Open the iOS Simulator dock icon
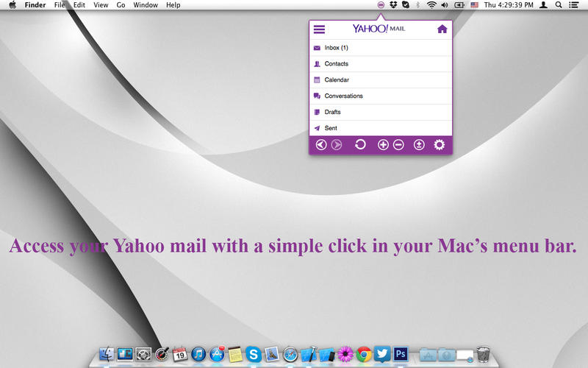Screen dimensions: 588x368 pos(327,354)
